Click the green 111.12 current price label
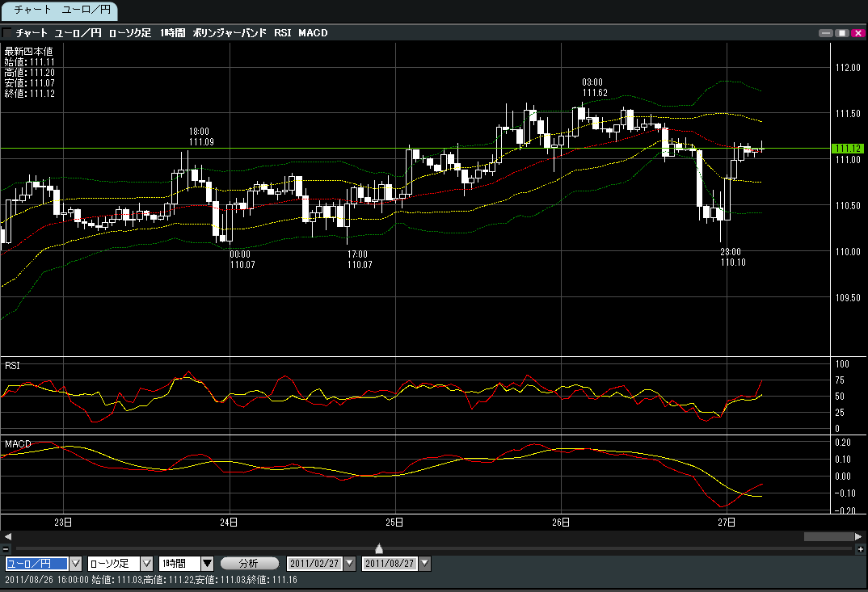868x592 pixels. [x=849, y=149]
